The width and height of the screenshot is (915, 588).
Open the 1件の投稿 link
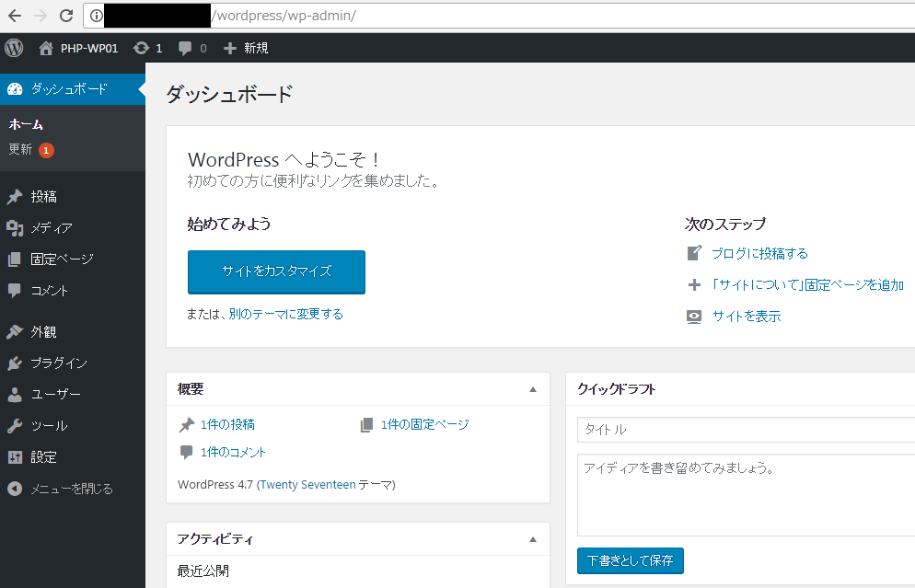click(x=227, y=425)
